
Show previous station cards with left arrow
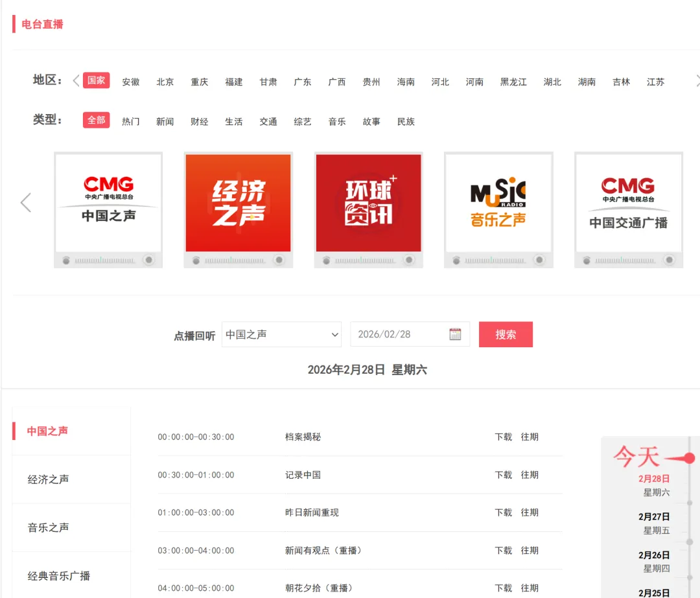(26, 203)
